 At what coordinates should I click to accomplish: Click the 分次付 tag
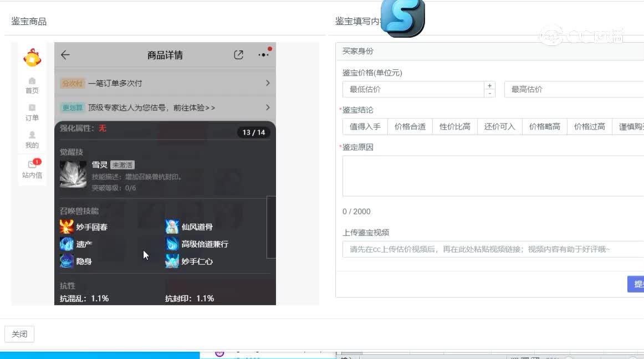pos(72,84)
